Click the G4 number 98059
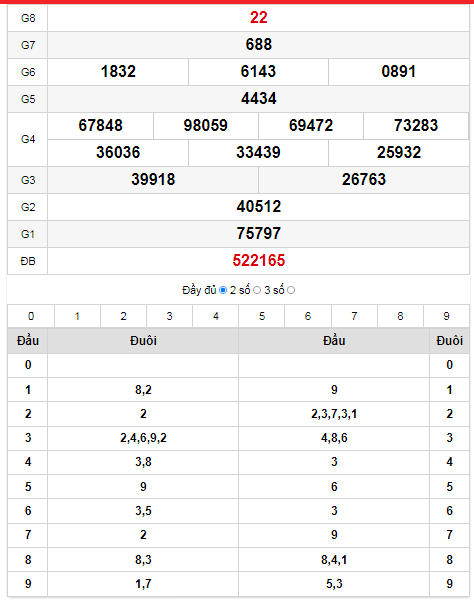The image size is (474, 600). (206, 126)
